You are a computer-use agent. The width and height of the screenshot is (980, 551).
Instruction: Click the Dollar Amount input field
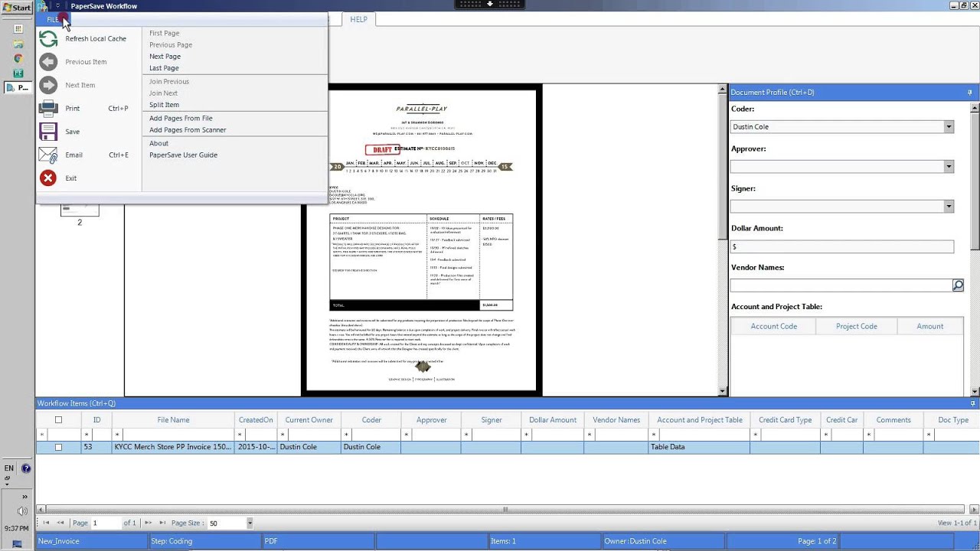842,247
